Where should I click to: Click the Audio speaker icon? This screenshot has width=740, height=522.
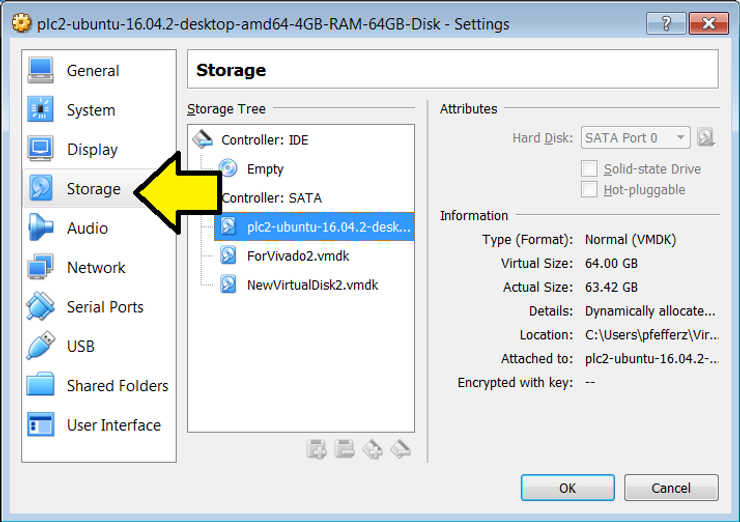pos(41,227)
